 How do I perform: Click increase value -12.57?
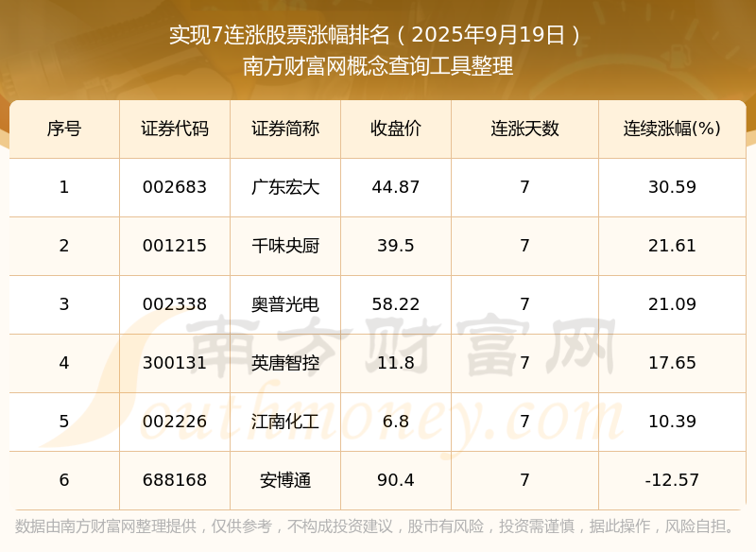point(672,480)
